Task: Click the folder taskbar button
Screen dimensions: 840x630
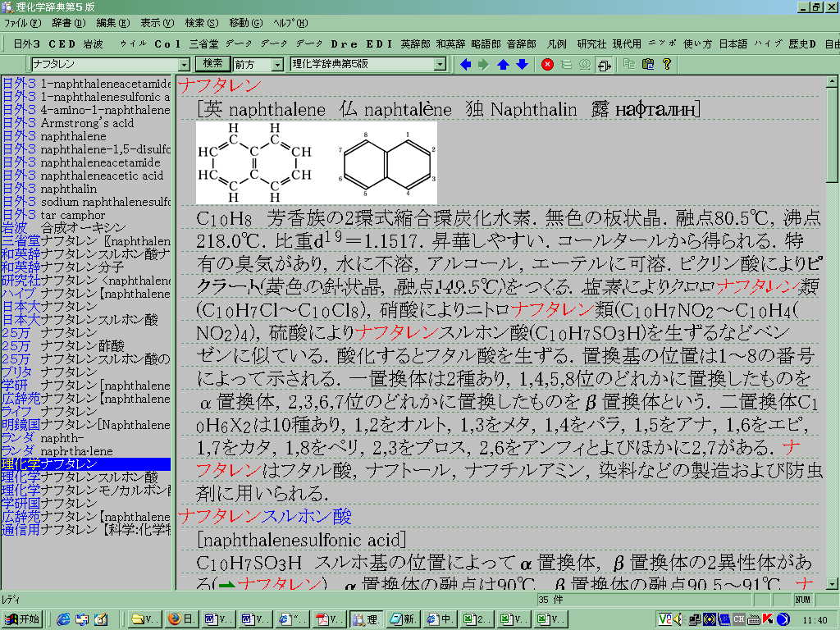Action: [144, 619]
